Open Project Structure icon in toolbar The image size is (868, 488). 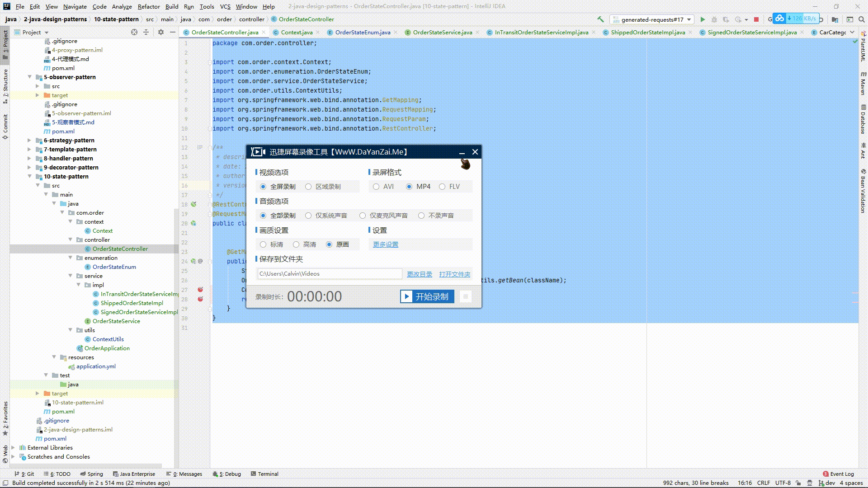point(835,19)
